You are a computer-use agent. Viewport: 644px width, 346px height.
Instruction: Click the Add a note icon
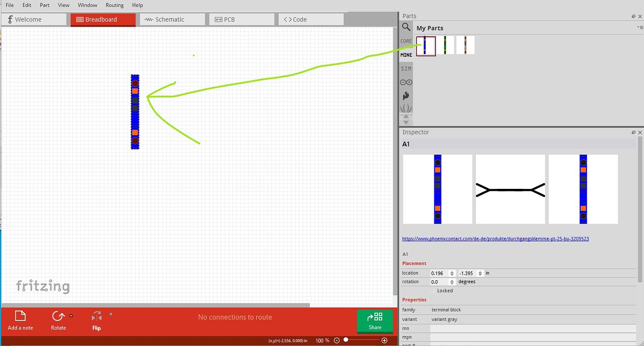click(x=20, y=316)
